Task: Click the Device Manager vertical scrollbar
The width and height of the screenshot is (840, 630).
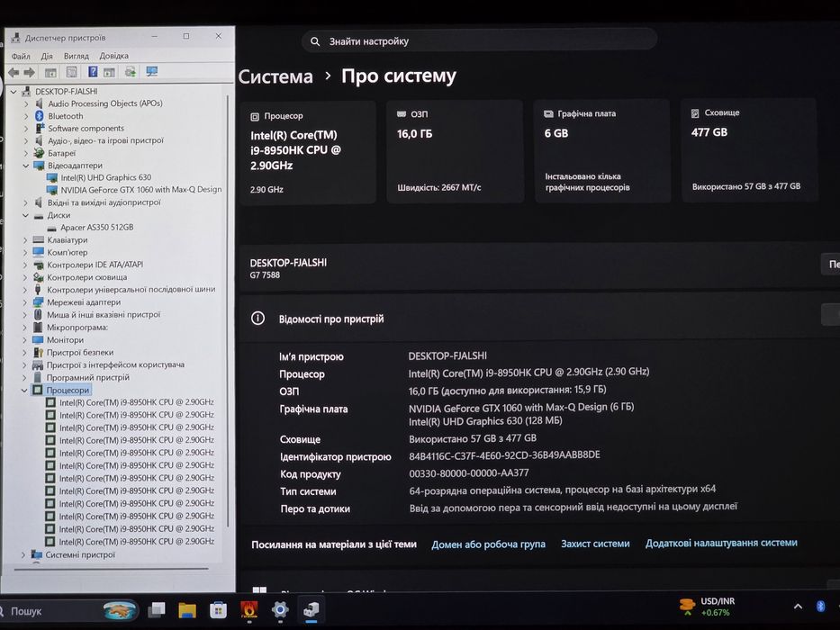Action: tap(228, 310)
